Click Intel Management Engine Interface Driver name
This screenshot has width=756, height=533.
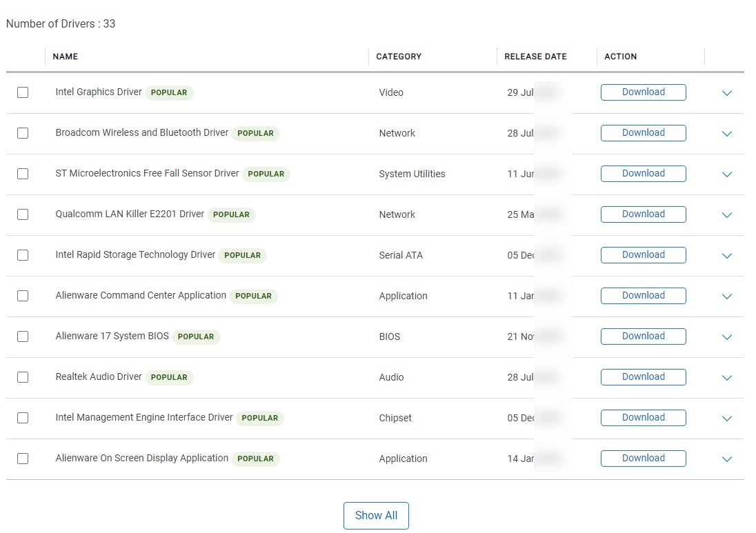pos(143,417)
